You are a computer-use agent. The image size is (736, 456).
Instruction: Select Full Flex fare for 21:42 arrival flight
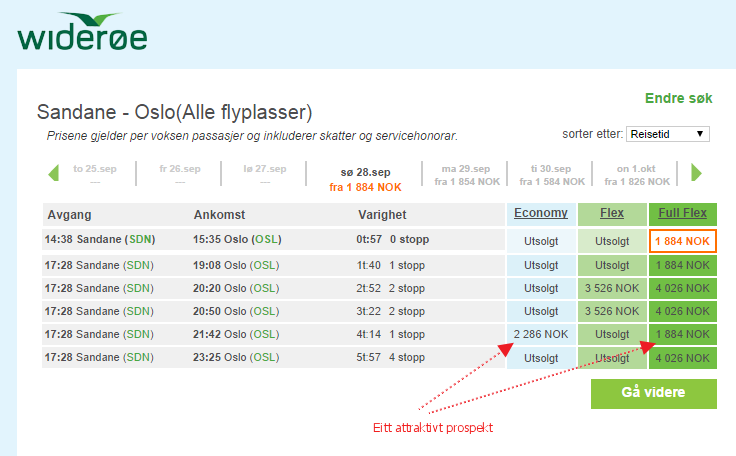(682, 334)
